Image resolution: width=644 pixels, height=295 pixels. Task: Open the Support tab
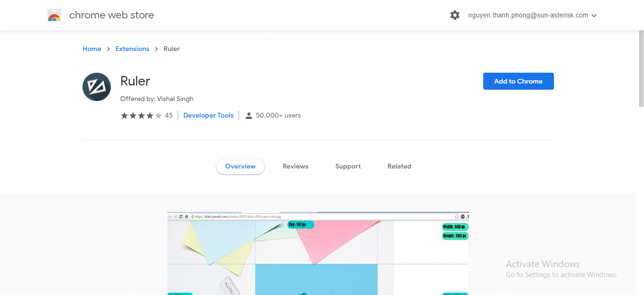(348, 166)
